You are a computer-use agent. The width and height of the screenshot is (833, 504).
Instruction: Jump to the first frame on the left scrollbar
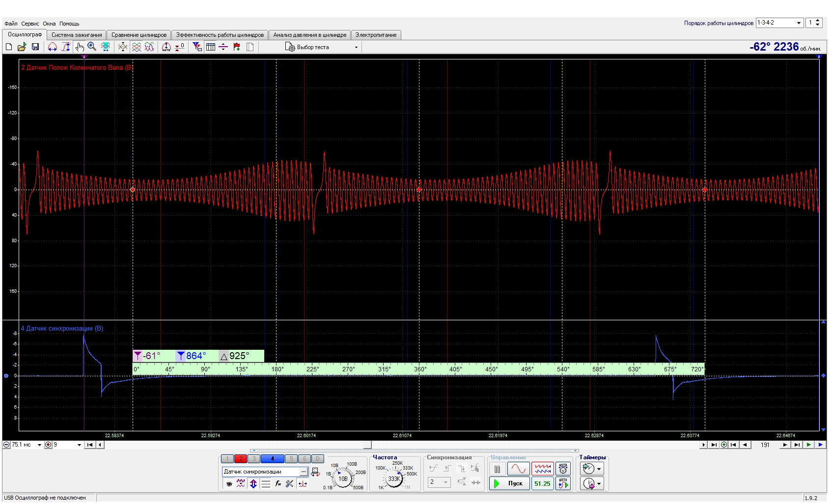90,445
